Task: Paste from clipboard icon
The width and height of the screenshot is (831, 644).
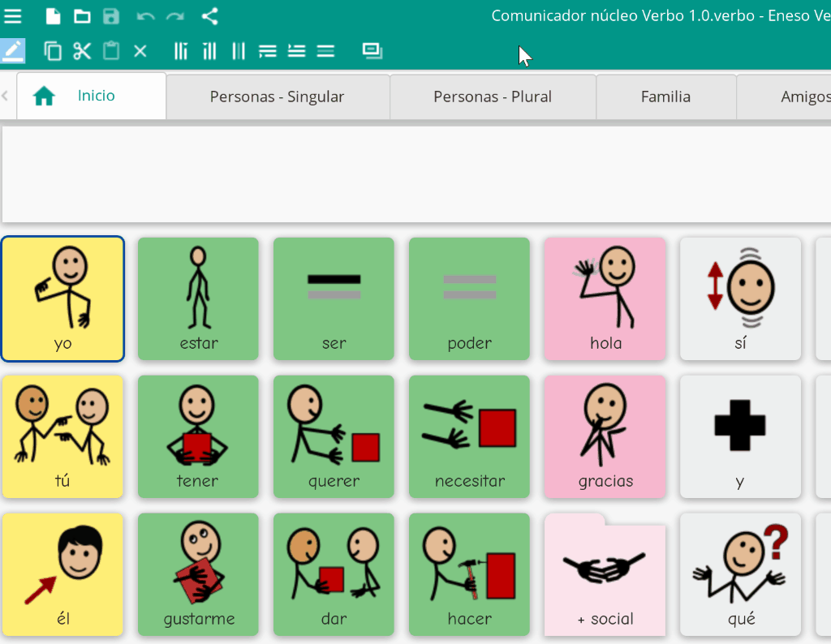Action: click(111, 51)
